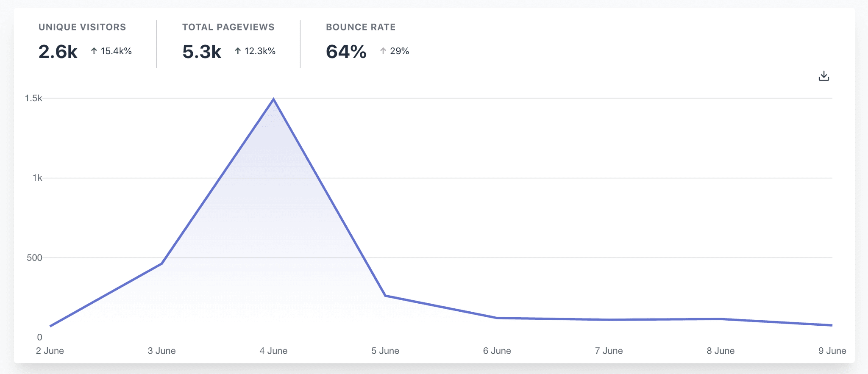This screenshot has height=374, width=868.
Task: Click the 4 June axis label
Action: (x=273, y=351)
